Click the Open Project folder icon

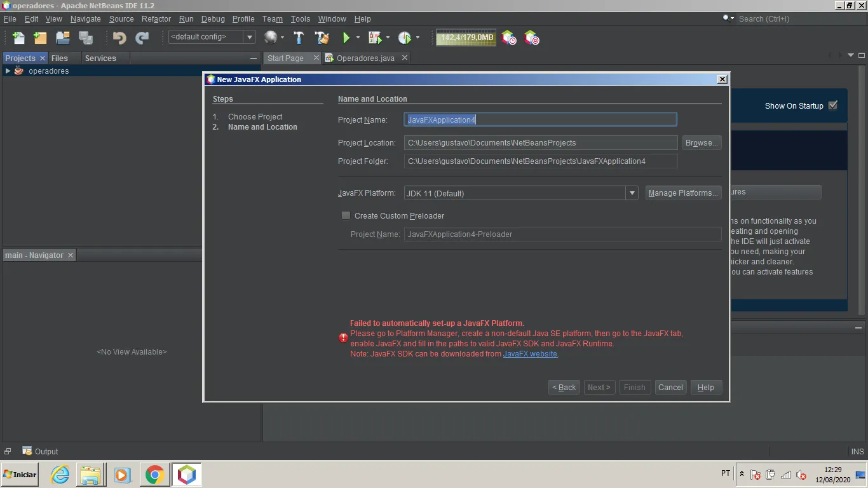(62, 37)
